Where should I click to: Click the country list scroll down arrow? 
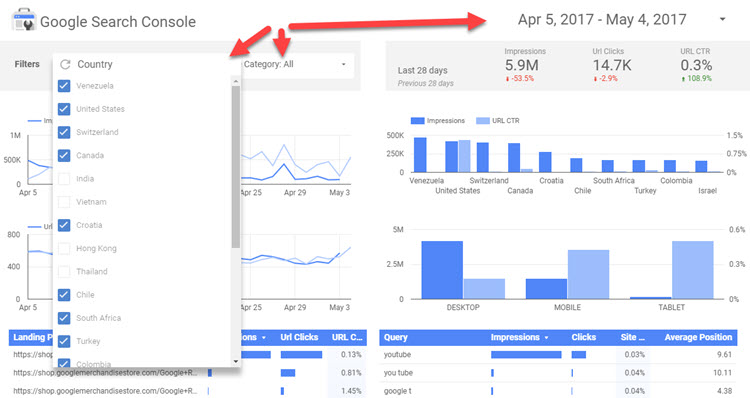click(x=235, y=361)
